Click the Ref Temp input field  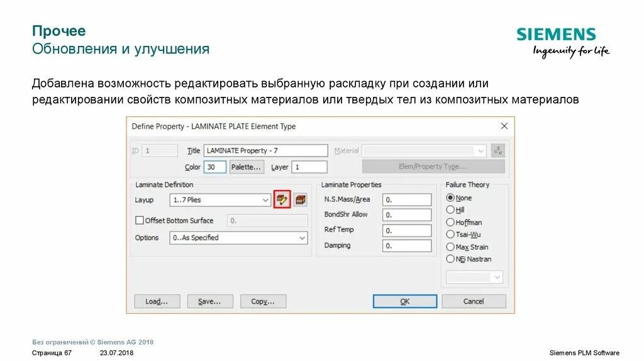click(407, 230)
